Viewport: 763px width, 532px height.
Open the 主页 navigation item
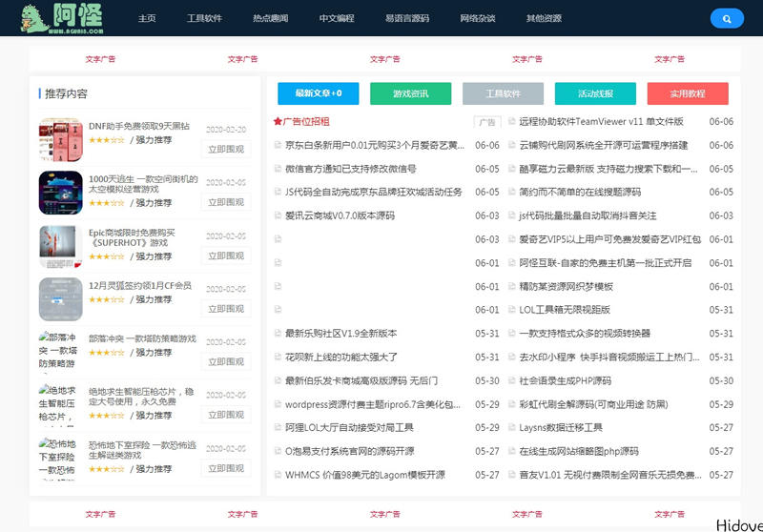pos(147,18)
